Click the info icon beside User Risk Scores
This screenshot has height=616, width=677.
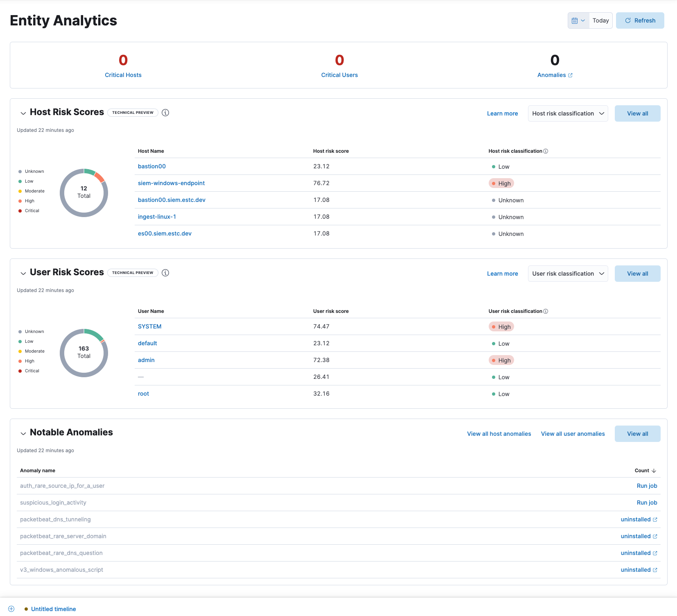(165, 272)
